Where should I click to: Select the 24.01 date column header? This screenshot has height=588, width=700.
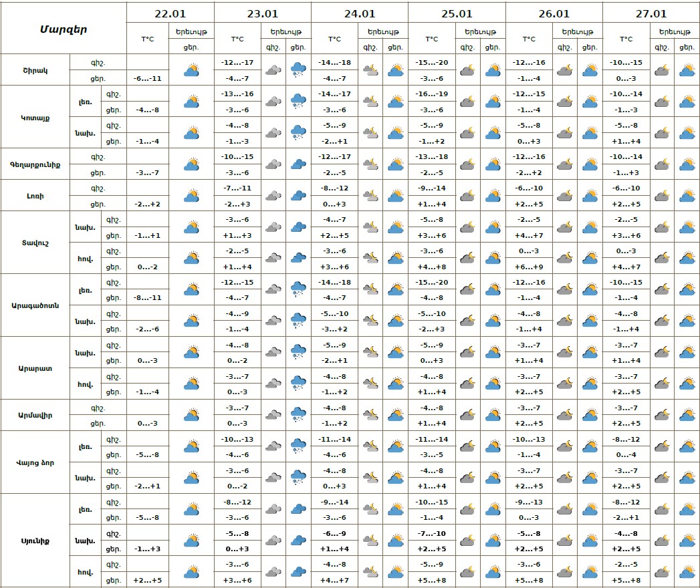coord(360,13)
